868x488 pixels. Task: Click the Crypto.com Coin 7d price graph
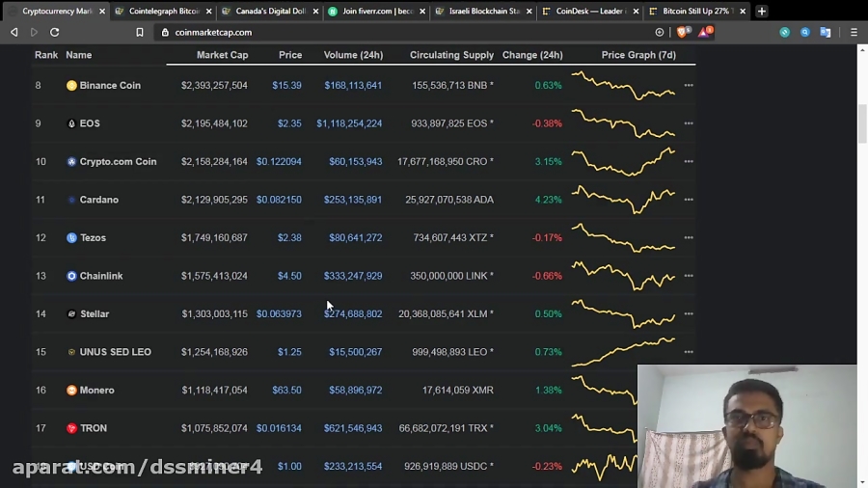(623, 162)
